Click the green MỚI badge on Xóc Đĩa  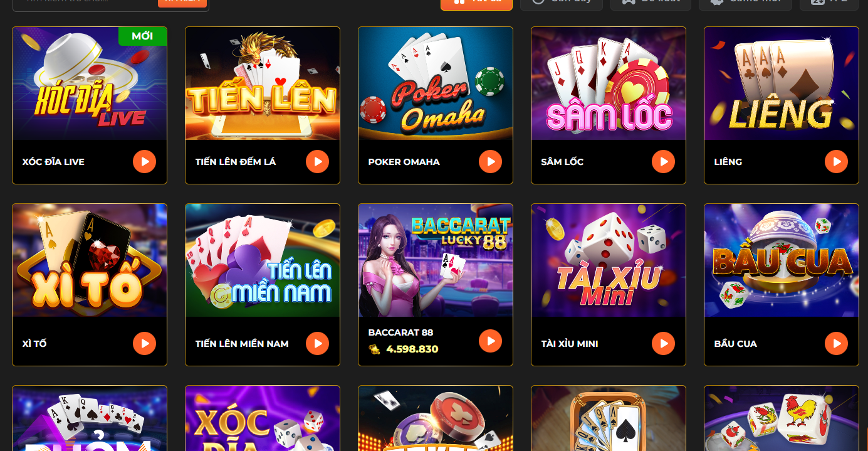[142, 36]
